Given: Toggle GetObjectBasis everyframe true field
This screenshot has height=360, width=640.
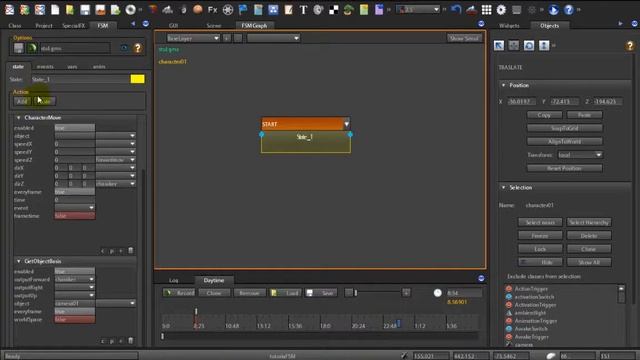Looking at the screenshot, I should point(75,311).
